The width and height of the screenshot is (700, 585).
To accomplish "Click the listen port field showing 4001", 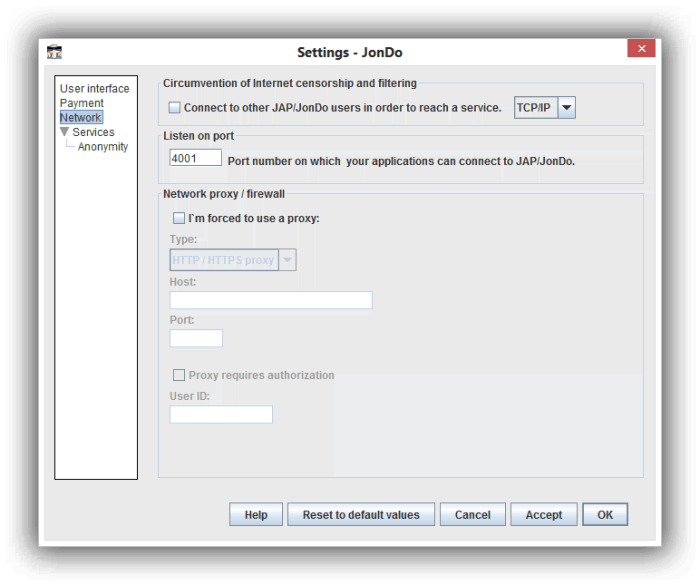I will pyautogui.click(x=196, y=158).
